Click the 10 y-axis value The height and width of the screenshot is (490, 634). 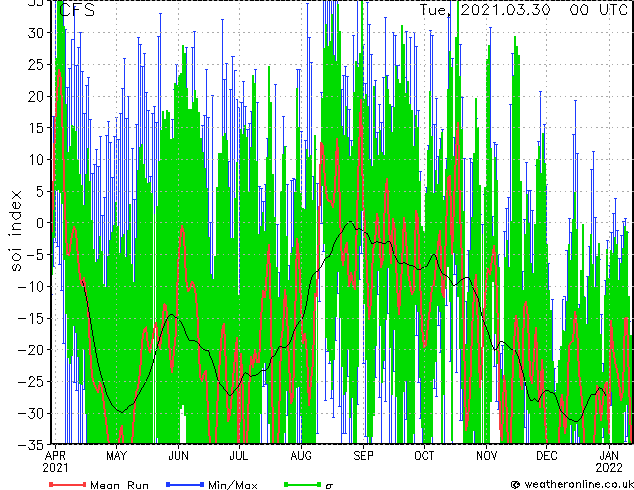pos(36,160)
